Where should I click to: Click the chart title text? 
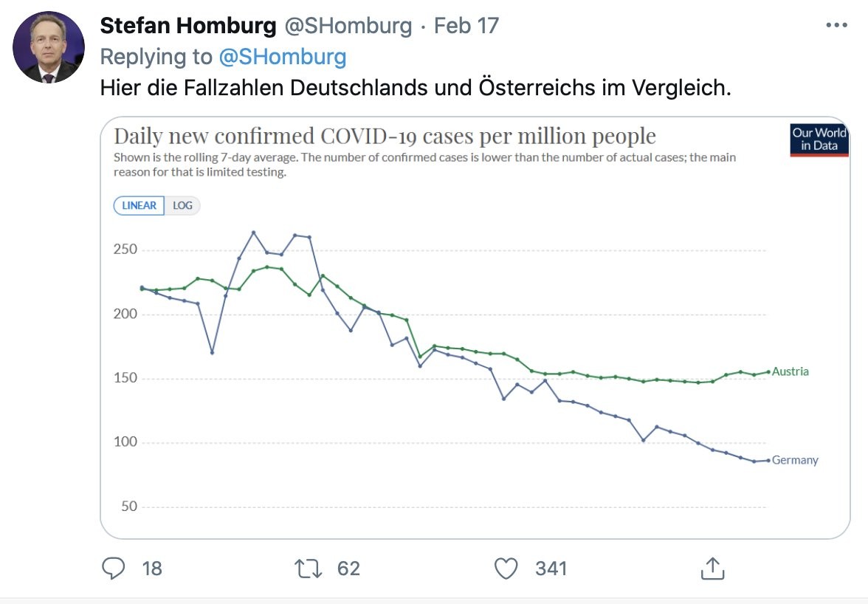[x=385, y=136]
